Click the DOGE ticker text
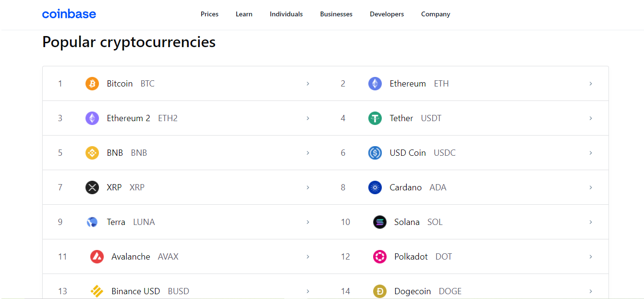The height and width of the screenshot is (299, 644). pos(450,291)
